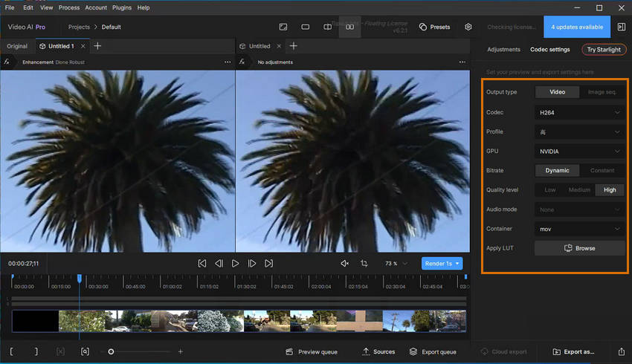Step forward one frame

point(252,263)
